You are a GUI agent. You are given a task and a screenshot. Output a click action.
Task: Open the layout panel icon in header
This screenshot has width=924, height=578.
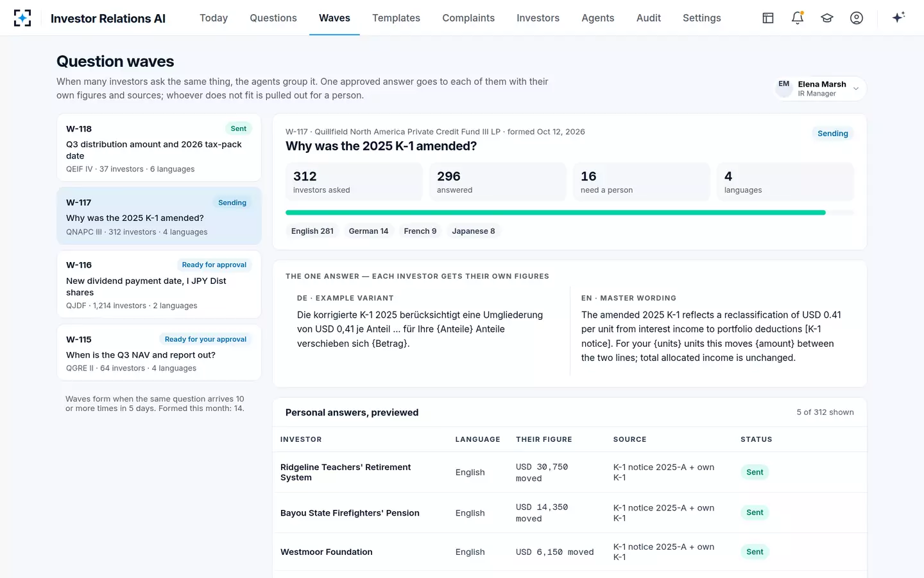(x=768, y=18)
